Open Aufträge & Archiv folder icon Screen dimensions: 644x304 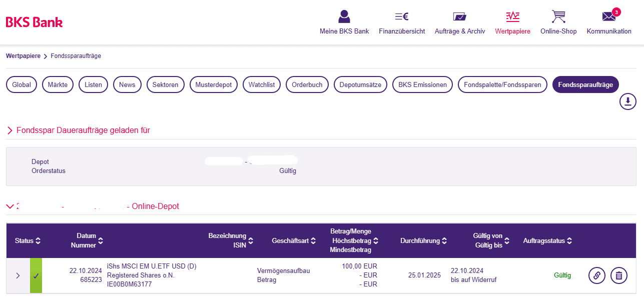tap(459, 16)
